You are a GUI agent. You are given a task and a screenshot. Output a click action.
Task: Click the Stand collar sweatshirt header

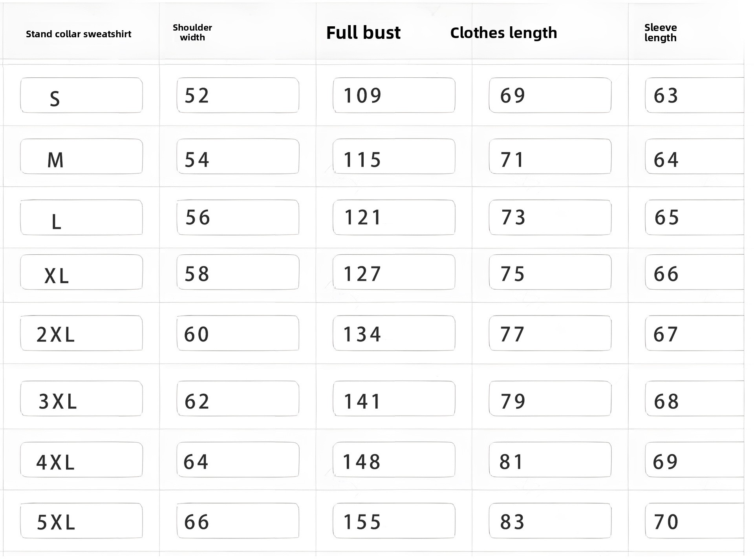[x=79, y=34]
